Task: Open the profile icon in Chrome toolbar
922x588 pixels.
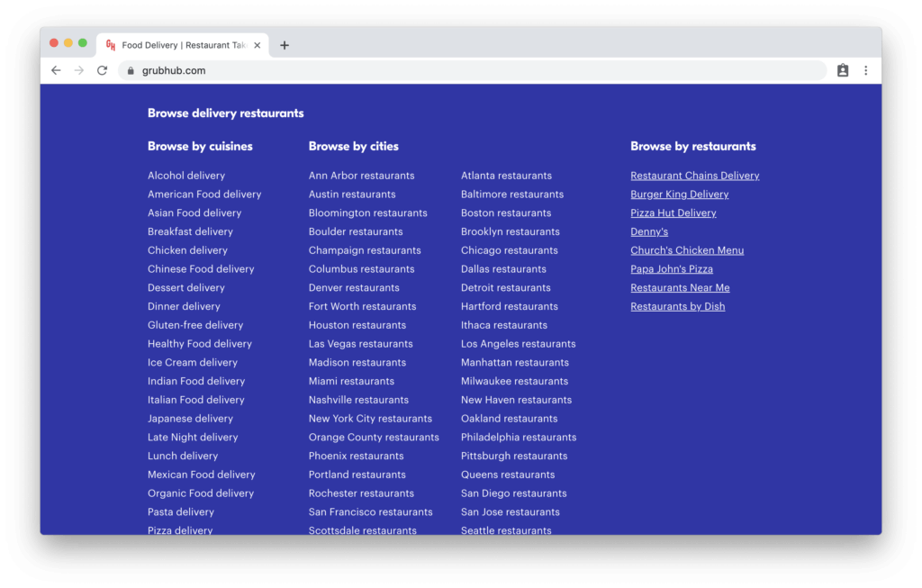Action: 843,70
